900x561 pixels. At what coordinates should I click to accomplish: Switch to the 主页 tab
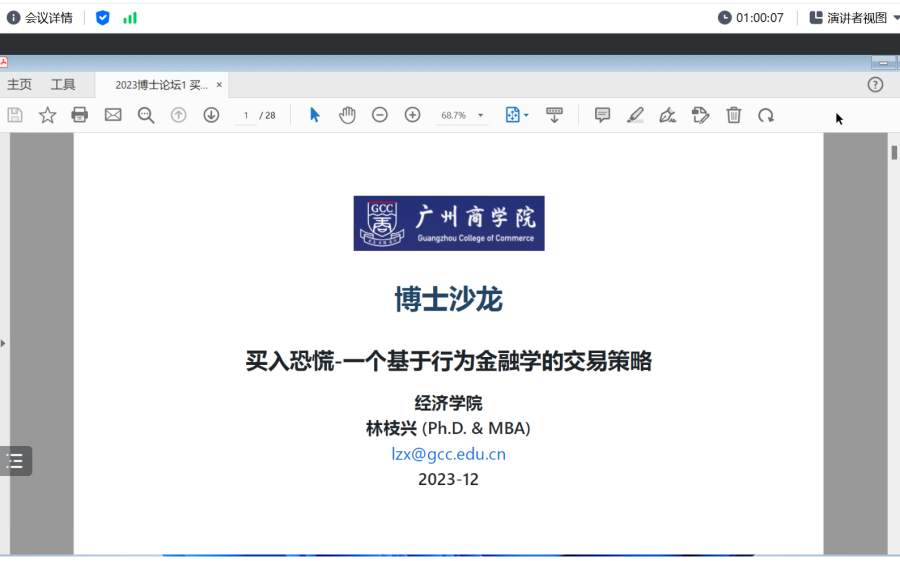[x=19, y=85]
